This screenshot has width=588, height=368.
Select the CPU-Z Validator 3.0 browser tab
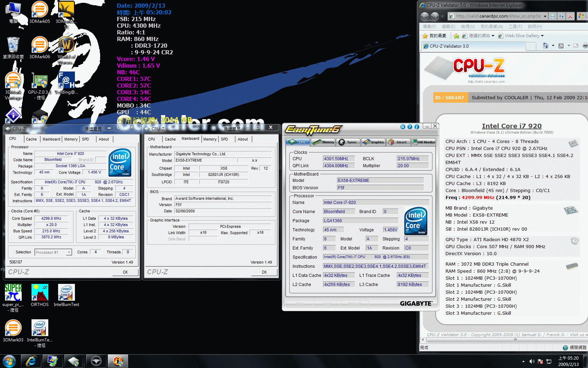click(473, 46)
